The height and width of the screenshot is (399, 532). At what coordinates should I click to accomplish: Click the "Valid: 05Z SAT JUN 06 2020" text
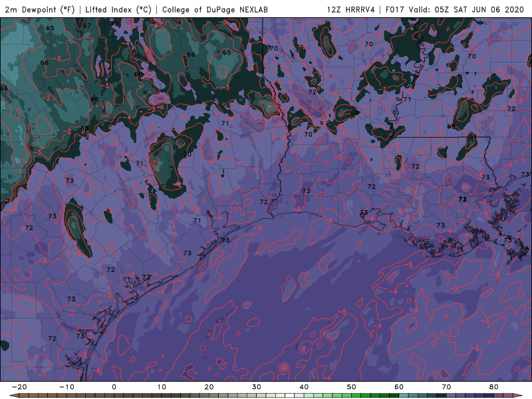tap(466, 10)
